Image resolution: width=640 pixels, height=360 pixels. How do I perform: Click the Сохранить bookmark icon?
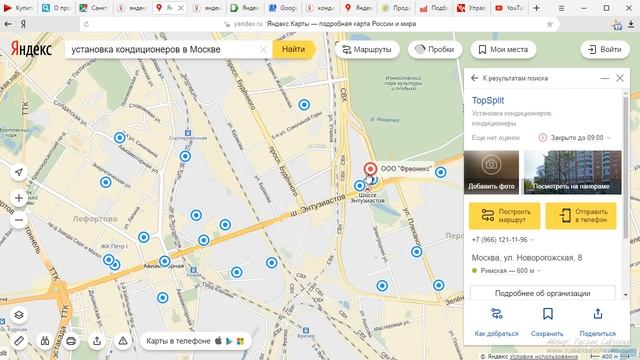point(547,313)
